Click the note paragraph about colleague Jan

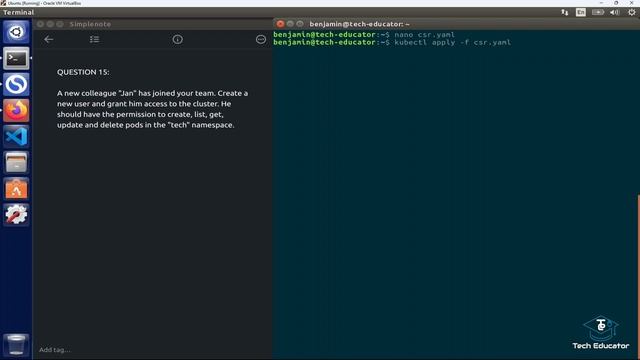(x=152, y=109)
